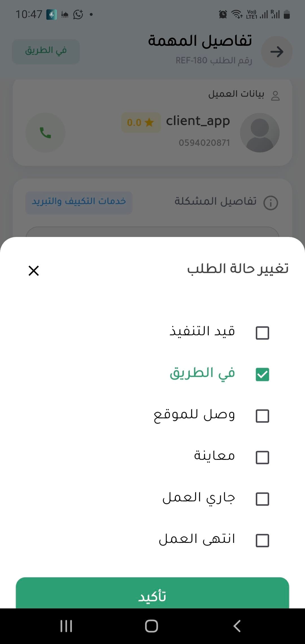
Task: Tap the green phone call icon
Action: point(45,132)
